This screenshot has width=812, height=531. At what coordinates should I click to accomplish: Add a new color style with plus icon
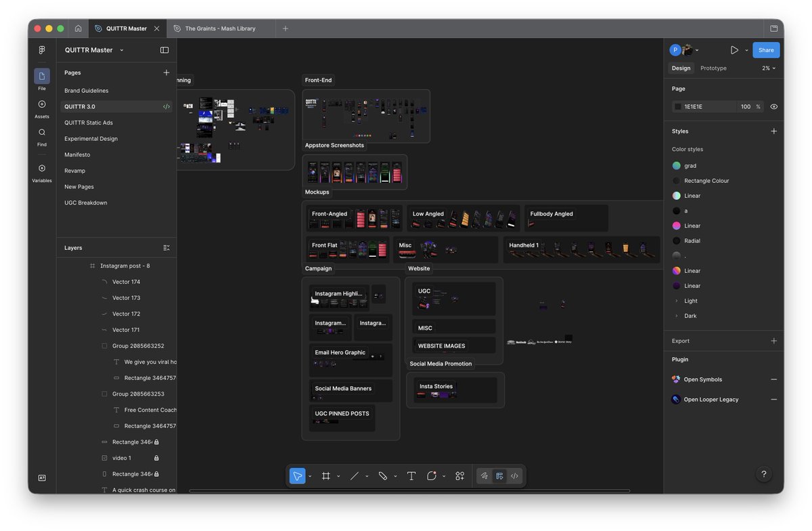[x=774, y=131]
